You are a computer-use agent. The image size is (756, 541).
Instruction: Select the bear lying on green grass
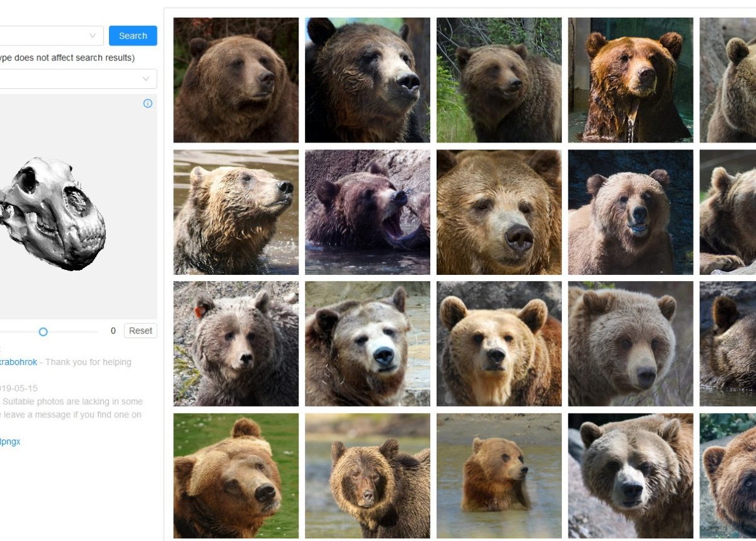pyautogui.click(x=236, y=475)
